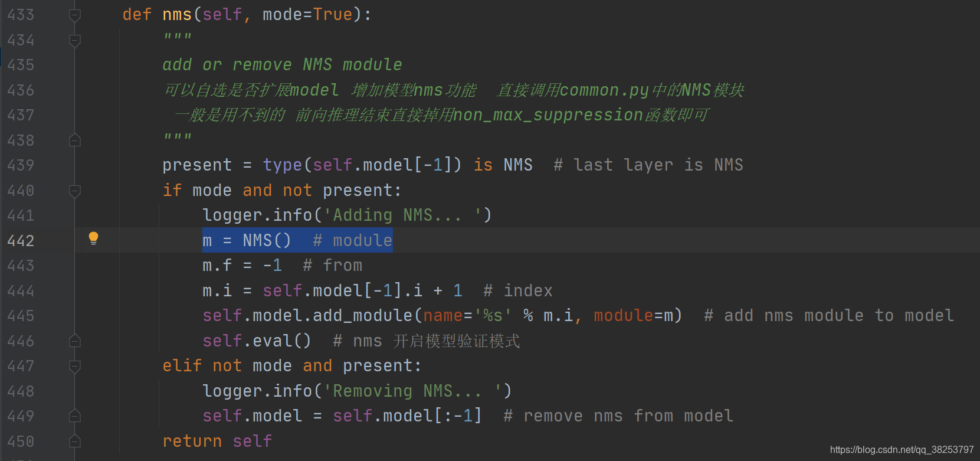Click comment '# add nms module to model'
Screen dimensions: 980x461
pyautogui.click(x=829, y=316)
